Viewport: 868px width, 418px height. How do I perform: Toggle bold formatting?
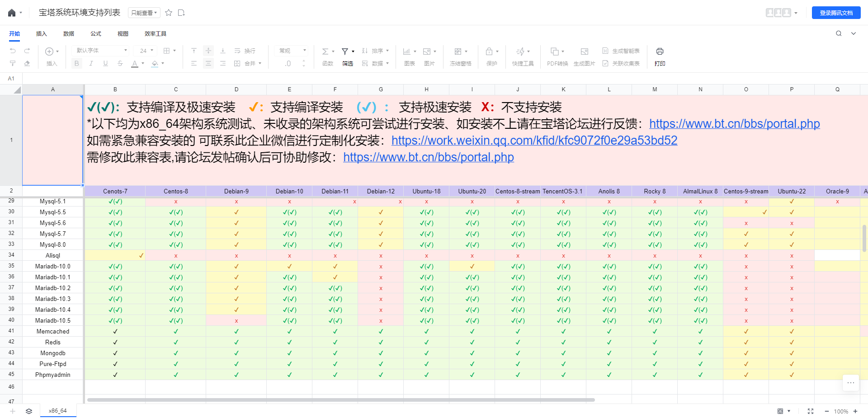tap(77, 63)
